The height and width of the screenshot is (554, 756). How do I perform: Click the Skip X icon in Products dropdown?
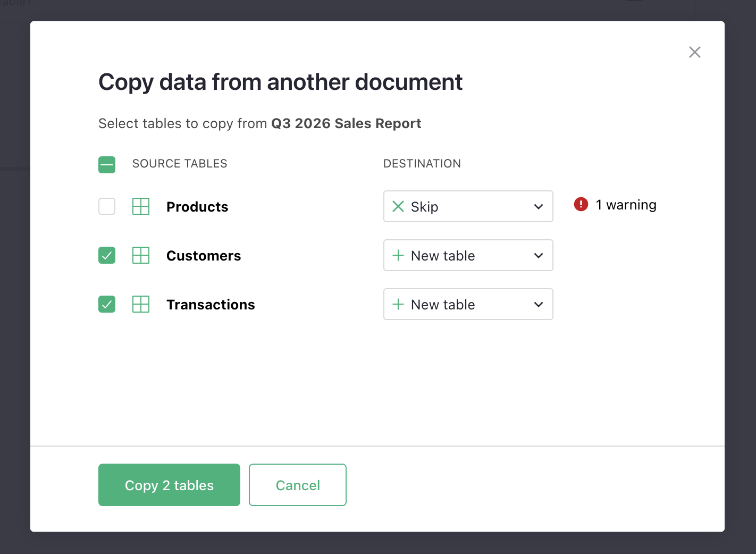click(398, 206)
